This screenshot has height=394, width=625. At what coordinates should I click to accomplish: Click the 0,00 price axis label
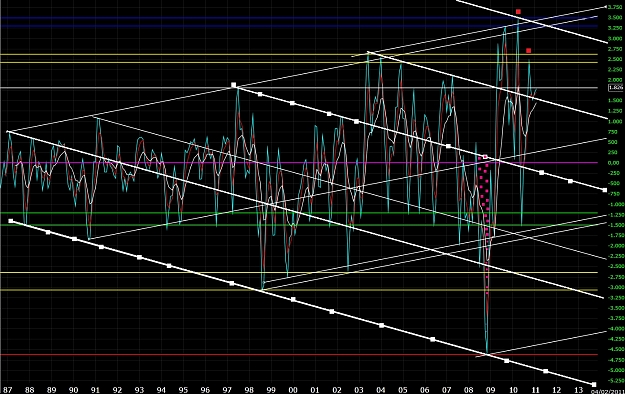[x=613, y=163]
